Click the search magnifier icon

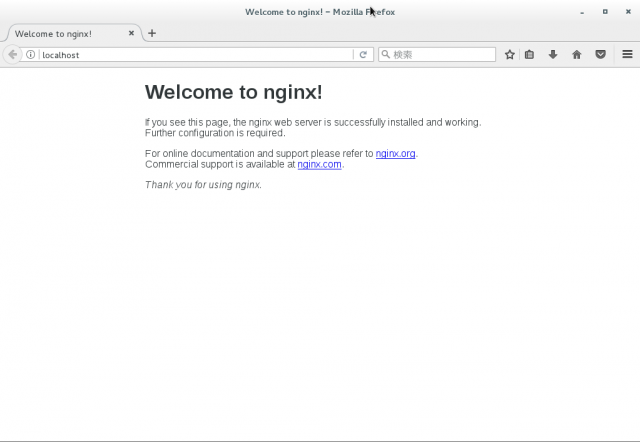coord(385,54)
